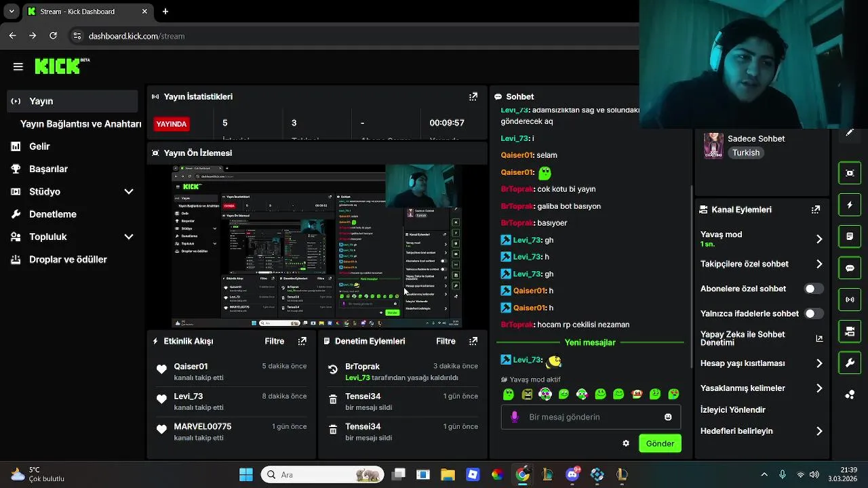Reload the page with browser refresh button
Viewport: 868px width, 488px height.
53,36
